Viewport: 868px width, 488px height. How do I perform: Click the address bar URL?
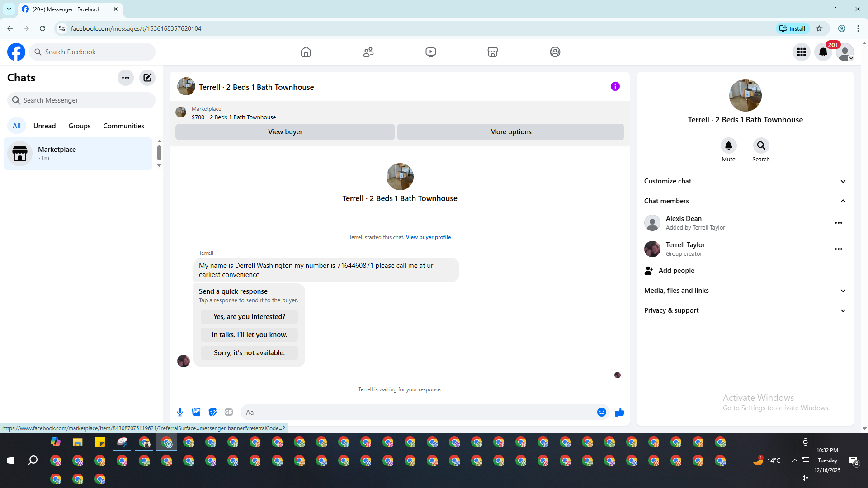(x=136, y=28)
